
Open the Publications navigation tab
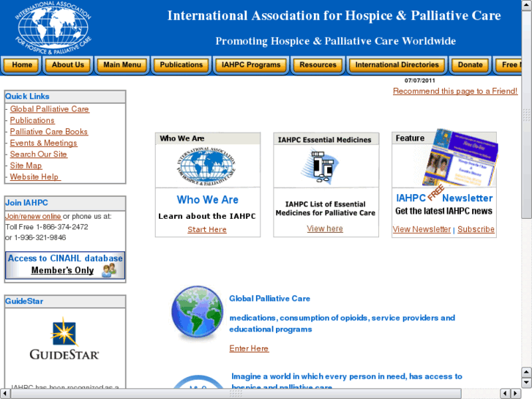pyautogui.click(x=181, y=65)
